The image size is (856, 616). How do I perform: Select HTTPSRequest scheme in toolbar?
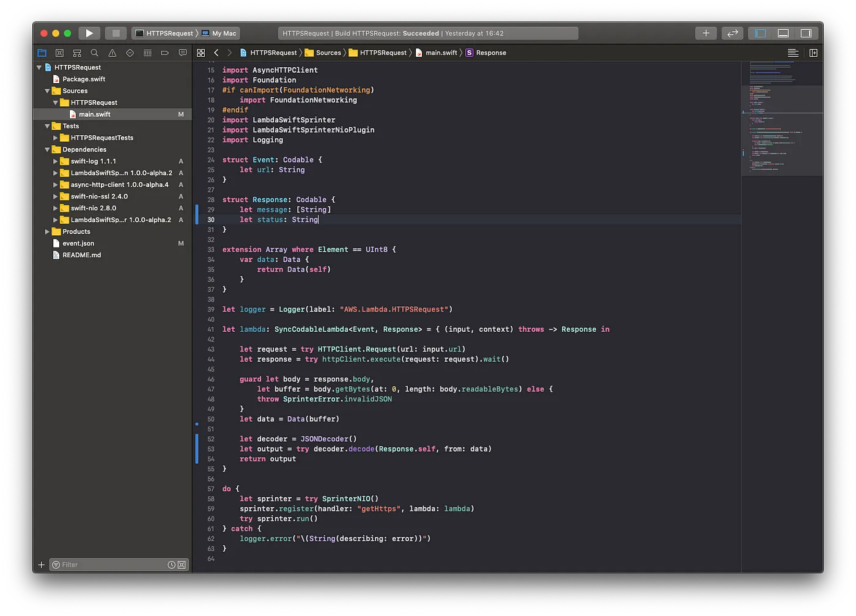pyautogui.click(x=164, y=34)
